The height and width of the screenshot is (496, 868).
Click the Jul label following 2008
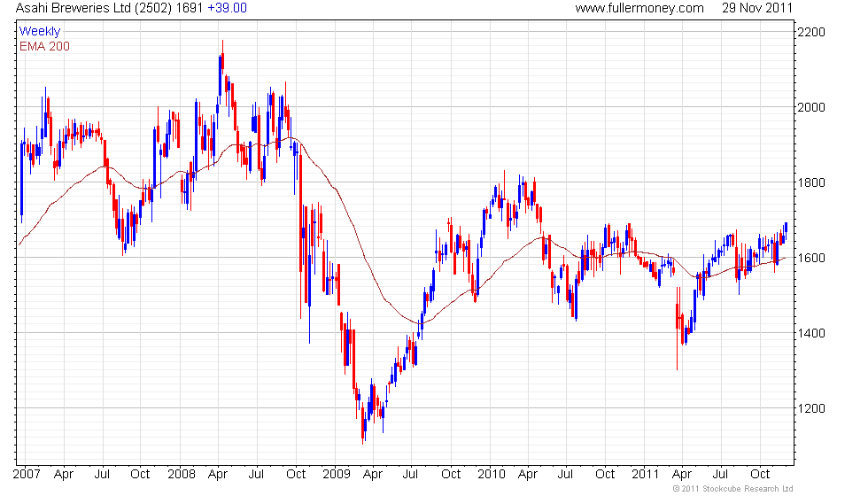(x=256, y=475)
